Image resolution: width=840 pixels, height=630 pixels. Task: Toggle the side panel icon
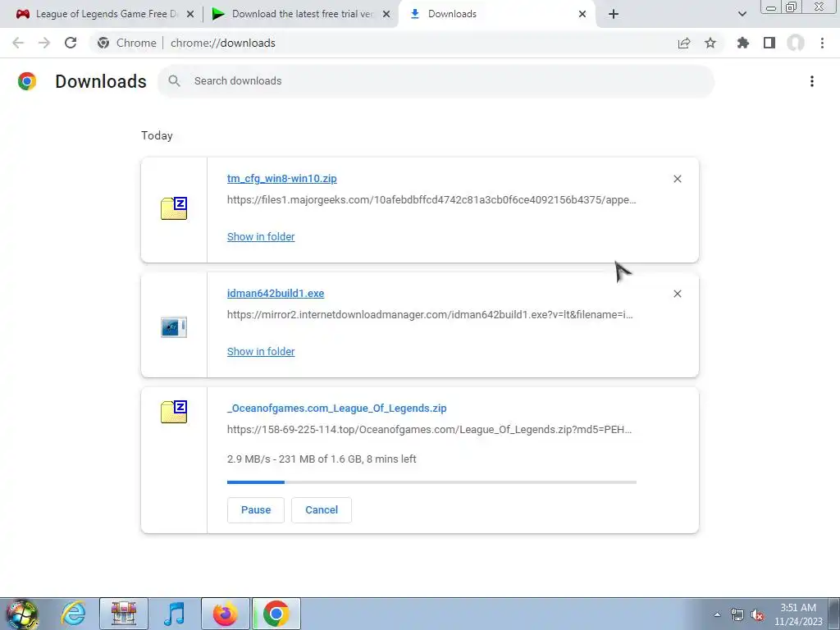click(x=769, y=43)
